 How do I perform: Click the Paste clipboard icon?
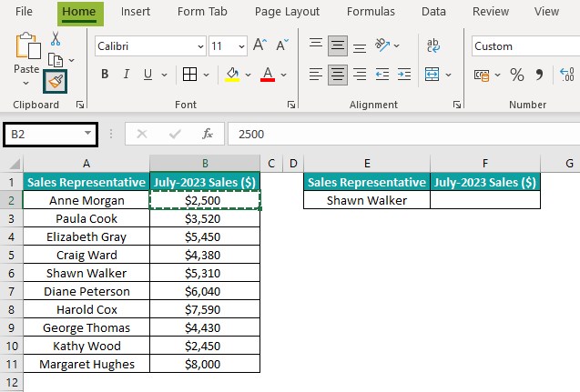click(28, 45)
